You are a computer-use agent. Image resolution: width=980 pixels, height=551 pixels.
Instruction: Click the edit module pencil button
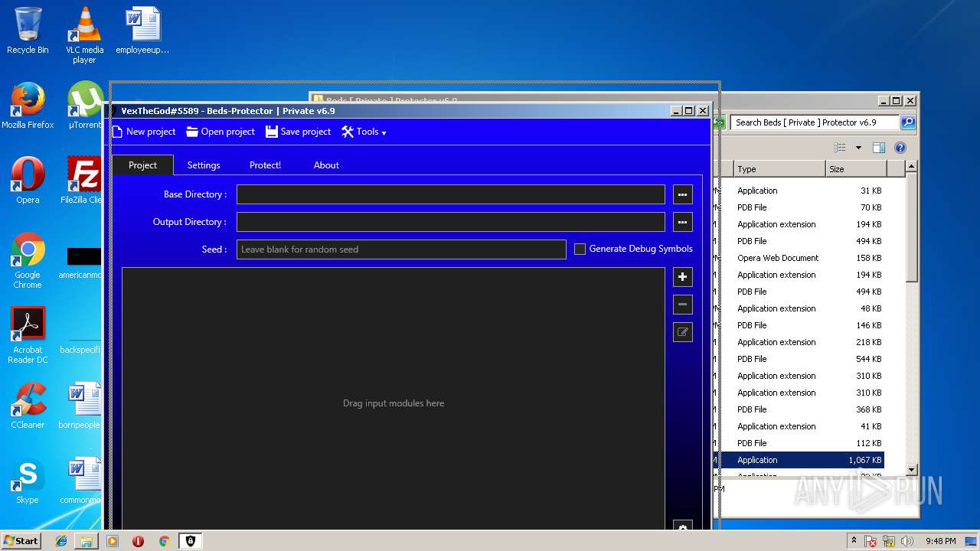[x=682, y=332]
